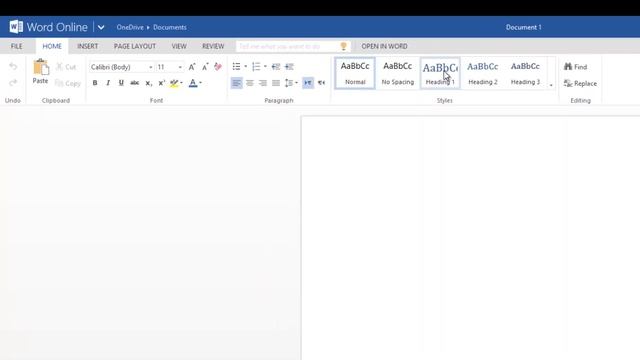Switch to the HOME tab
The image size is (640, 360).
52,46
